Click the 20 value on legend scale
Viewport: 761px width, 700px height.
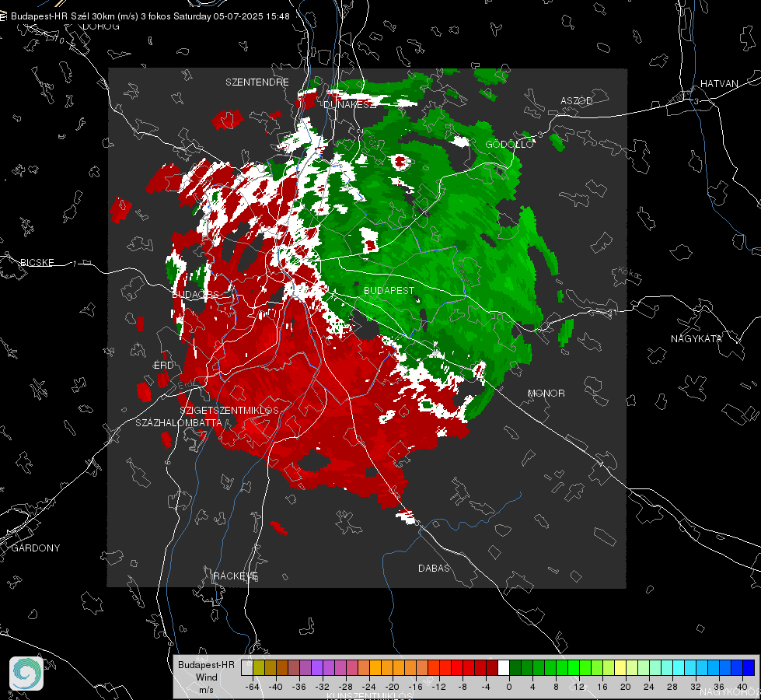625,687
